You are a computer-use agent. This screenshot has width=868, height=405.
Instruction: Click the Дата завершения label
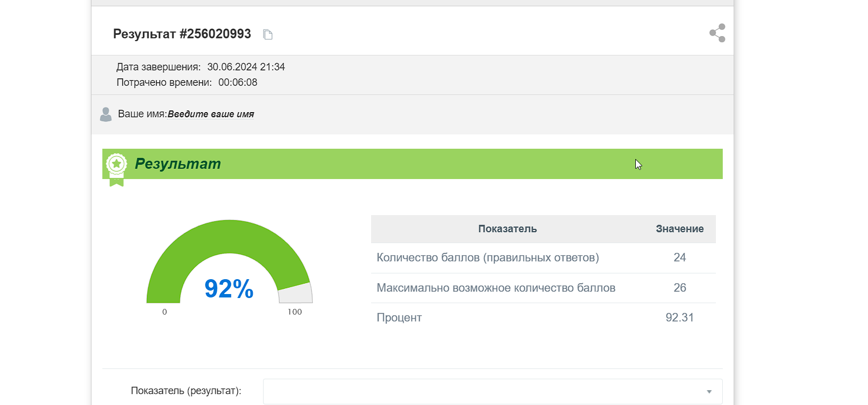158,67
